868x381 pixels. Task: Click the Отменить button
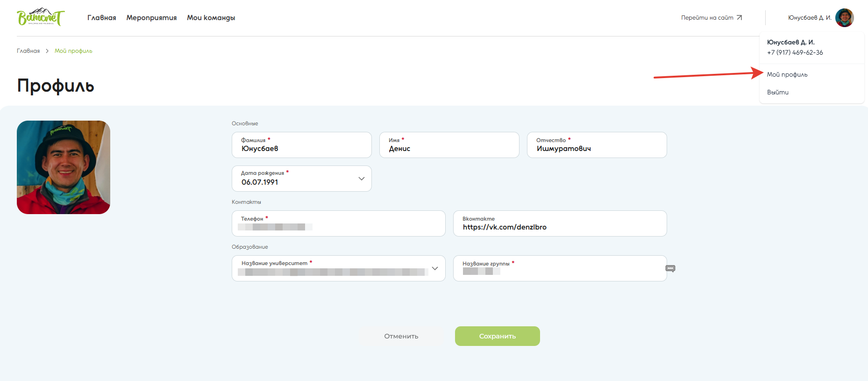[401, 336]
